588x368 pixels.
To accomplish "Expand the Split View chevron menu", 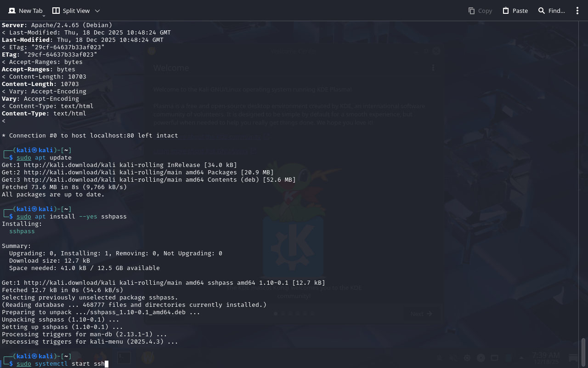I will [x=97, y=11].
